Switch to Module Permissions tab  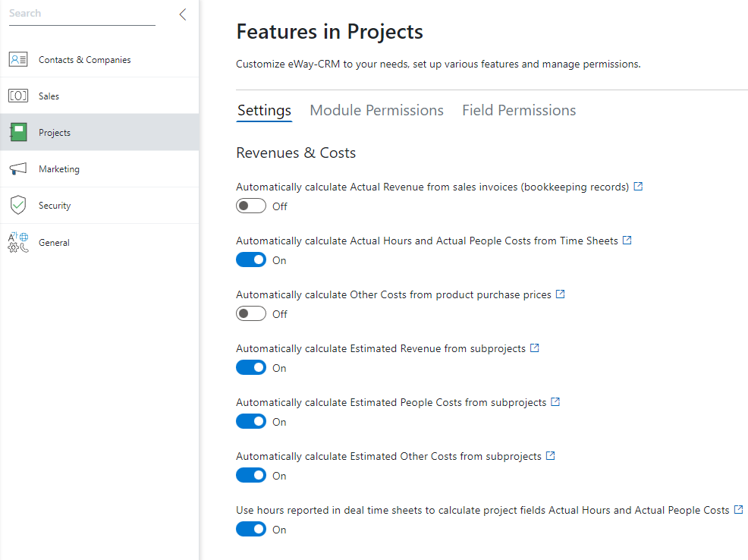[x=376, y=110]
